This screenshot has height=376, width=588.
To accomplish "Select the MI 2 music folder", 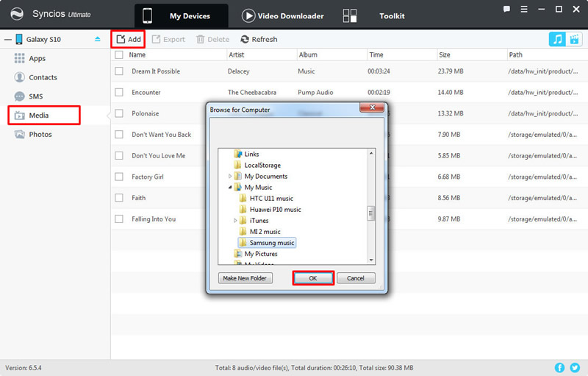I will pos(260,232).
